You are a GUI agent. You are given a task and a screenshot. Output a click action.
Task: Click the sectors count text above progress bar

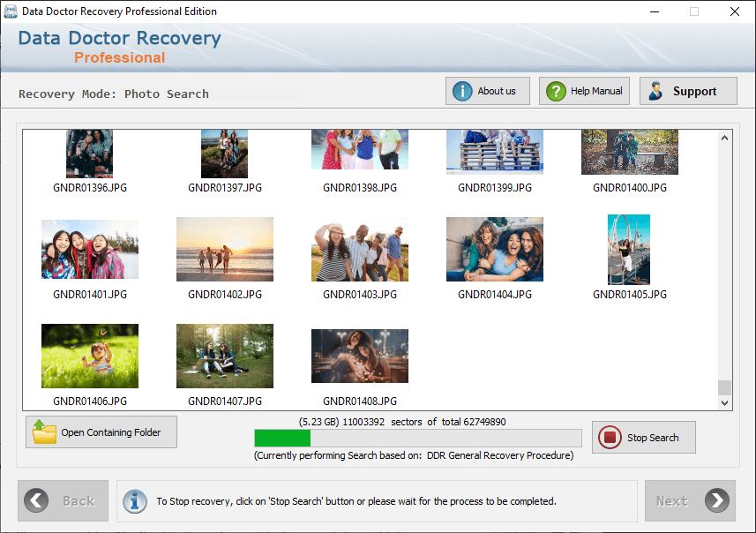(402, 422)
